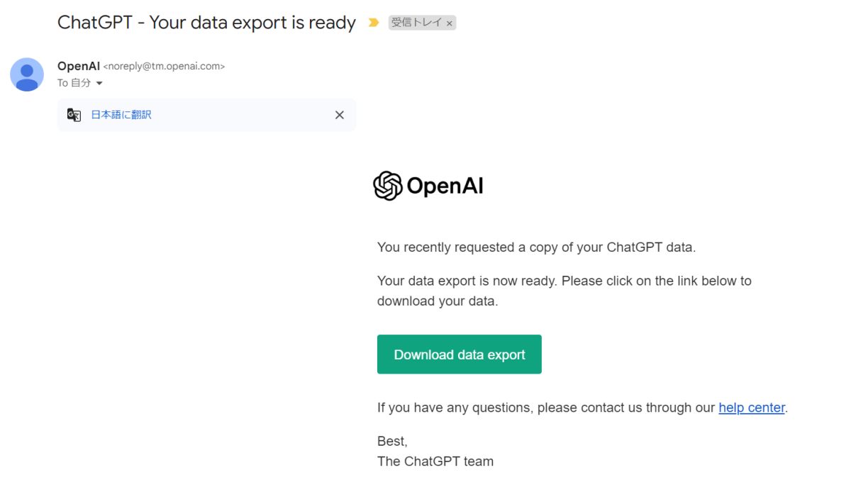
Task: Translate message via 日本語に翻訳 link
Action: pos(121,115)
